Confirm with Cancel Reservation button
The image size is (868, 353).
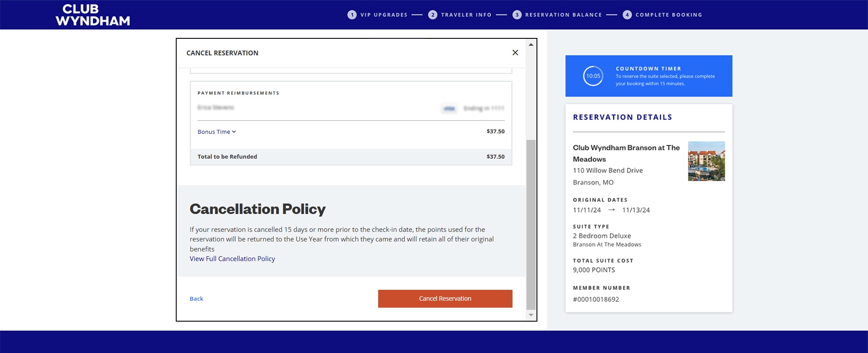point(445,299)
